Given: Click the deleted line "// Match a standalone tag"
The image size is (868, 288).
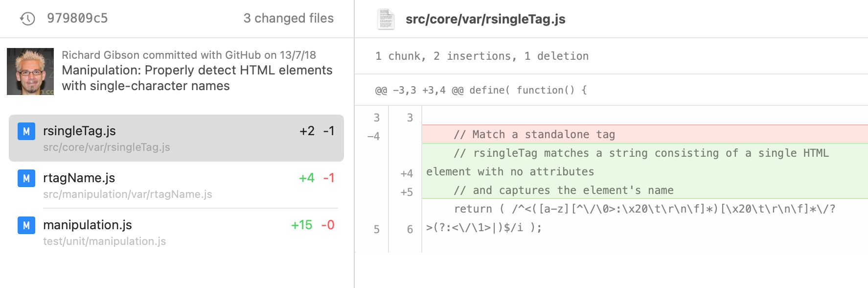Looking at the screenshot, I should [x=534, y=134].
